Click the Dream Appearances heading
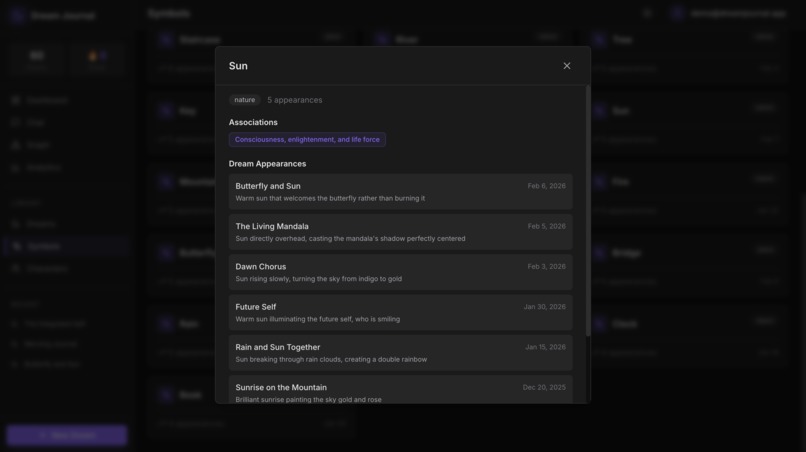This screenshot has width=806, height=452. pyautogui.click(x=267, y=164)
